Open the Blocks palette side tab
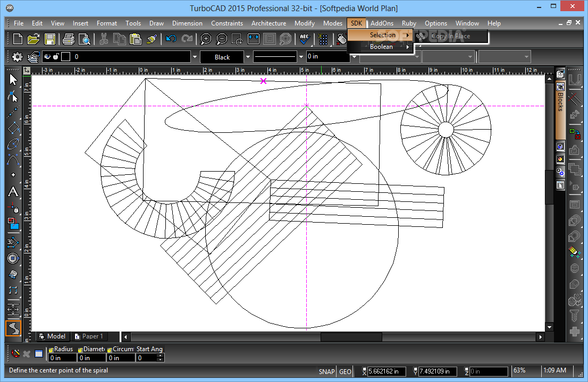Image resolution: width=588 pixels, height=382 pixels. click(x=560, y=111)
